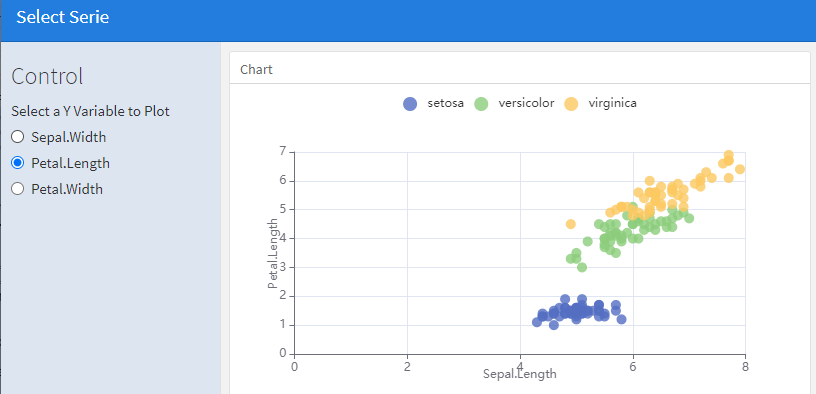Click the Sepal.Width option label
This screenshot has height=394, width=816.
69,137
